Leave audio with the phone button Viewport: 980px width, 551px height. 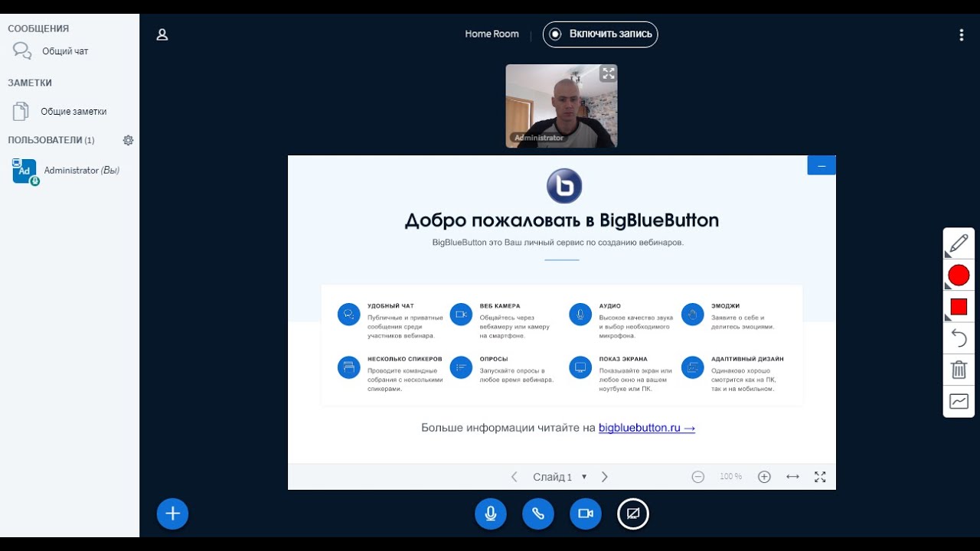pyautogui.click(x=538, y=514)
